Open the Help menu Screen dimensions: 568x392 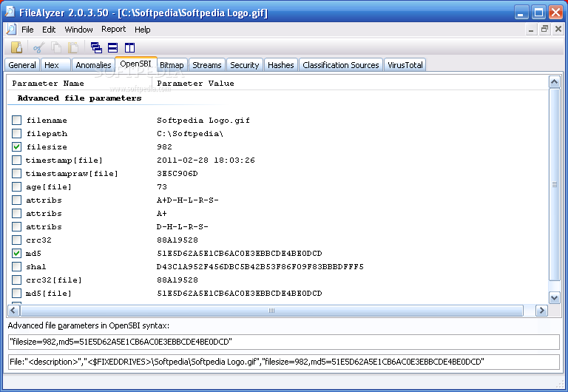pyautogui.click(x=142, y=30)
